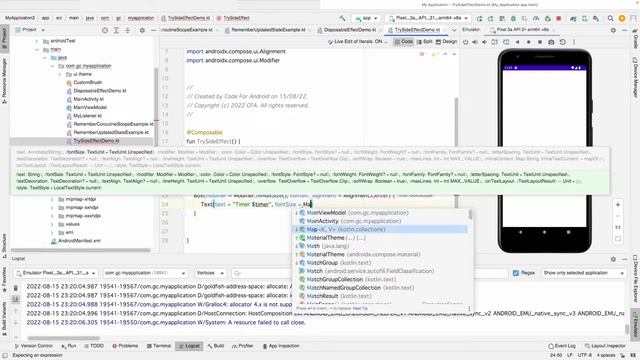
Task: Open App Inspection tool window
Action: coord(281,346)
